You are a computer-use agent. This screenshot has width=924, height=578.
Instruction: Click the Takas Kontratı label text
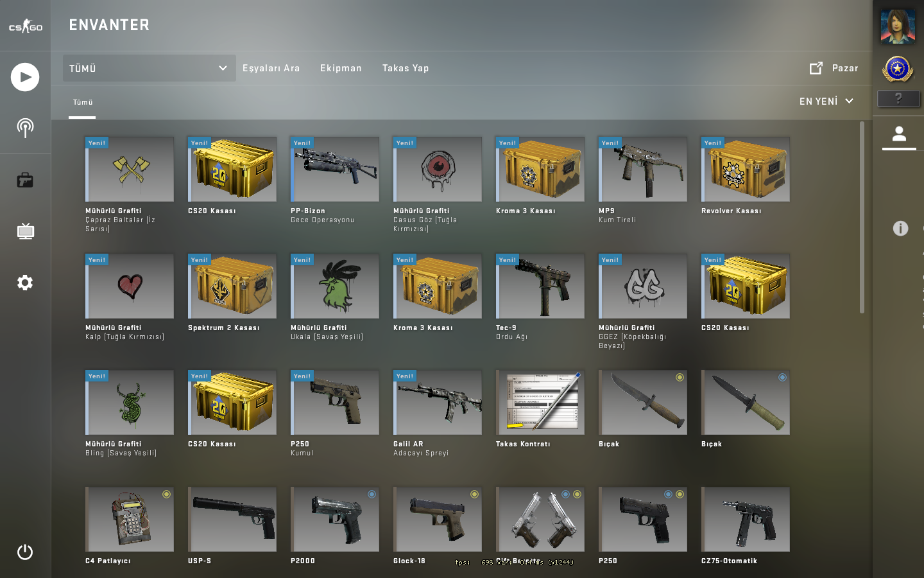(523, 444)
